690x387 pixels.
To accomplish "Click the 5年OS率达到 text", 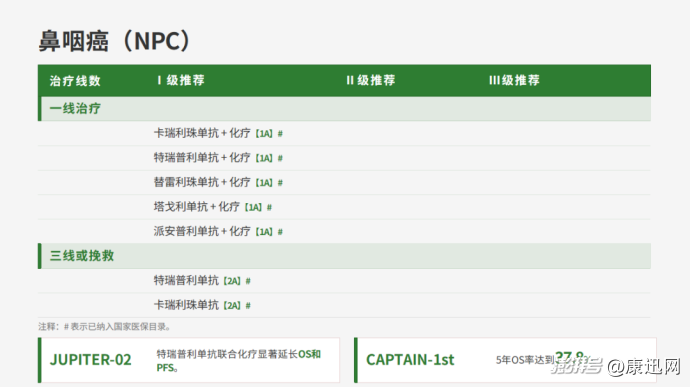I will pos(525,360).
